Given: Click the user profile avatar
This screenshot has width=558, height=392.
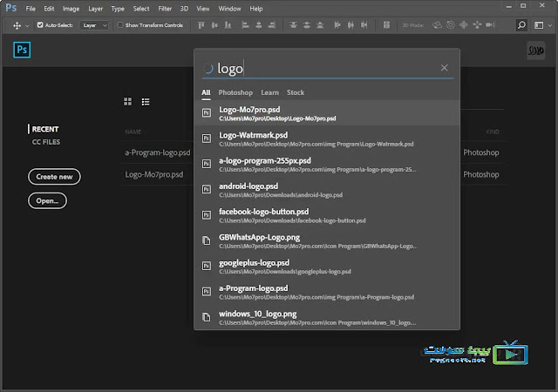Looking at the screenshot, I should [535, 51].
